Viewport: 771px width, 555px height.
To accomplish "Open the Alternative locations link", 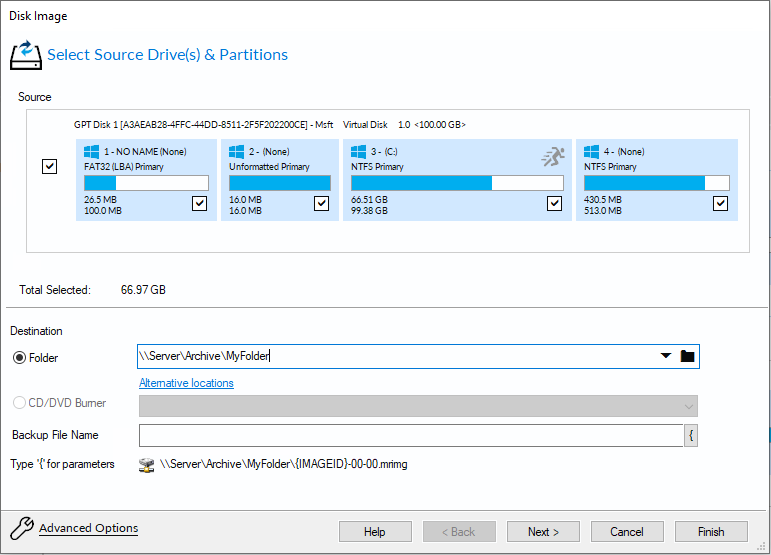I will click(186, 383).
